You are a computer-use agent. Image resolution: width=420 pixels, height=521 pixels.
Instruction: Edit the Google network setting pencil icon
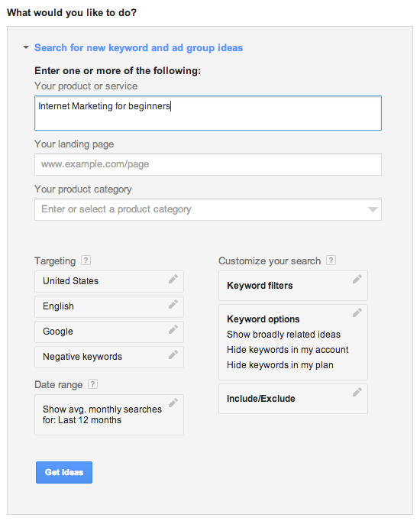point(173,329)
